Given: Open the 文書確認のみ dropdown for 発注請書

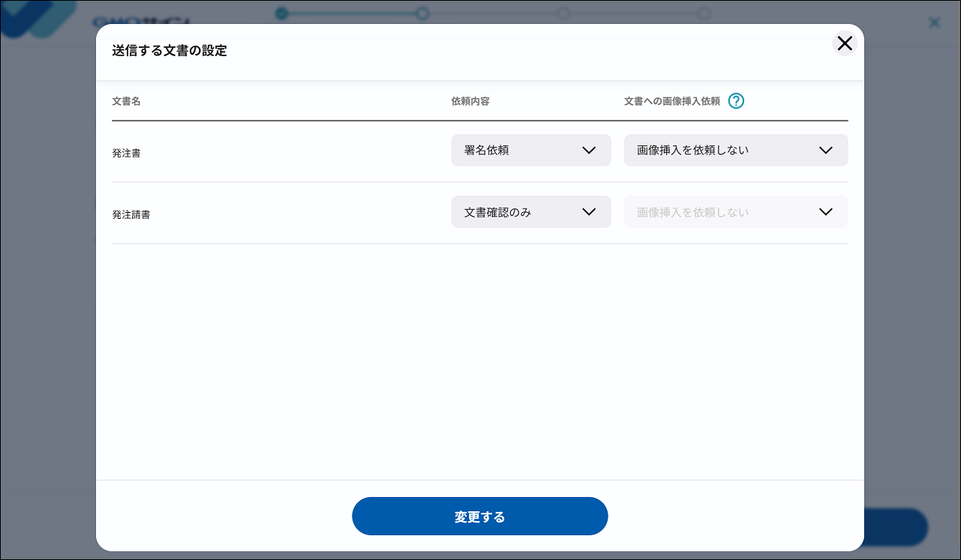Looking at the screenshot, I should 530,212.
